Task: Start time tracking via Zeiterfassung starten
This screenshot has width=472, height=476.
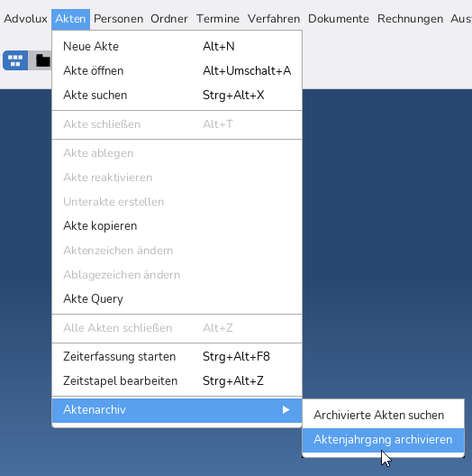Action: (177, 356)
